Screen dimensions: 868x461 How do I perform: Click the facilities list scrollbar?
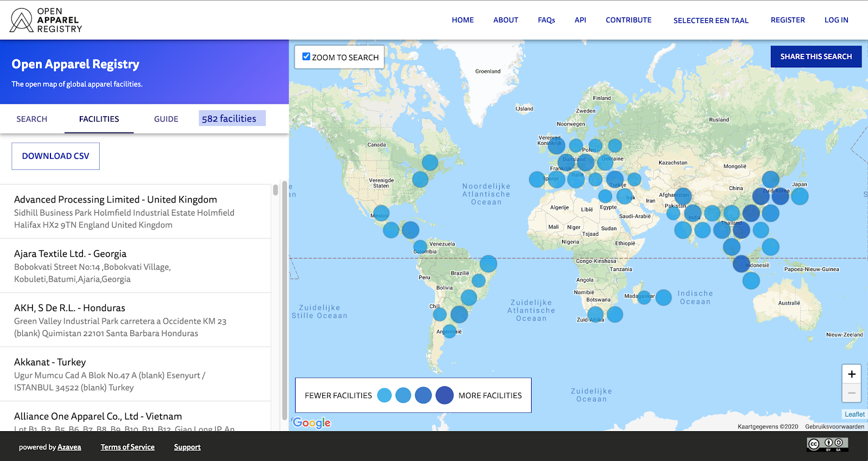276,190
